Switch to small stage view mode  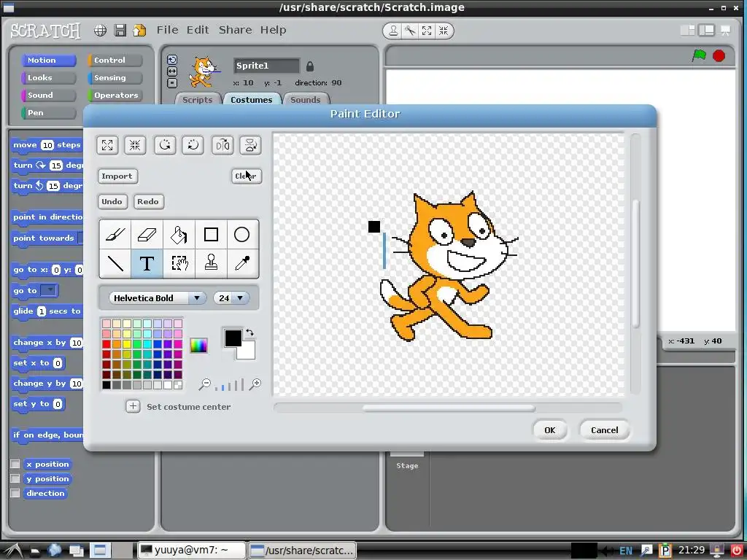tap(687, 31)
